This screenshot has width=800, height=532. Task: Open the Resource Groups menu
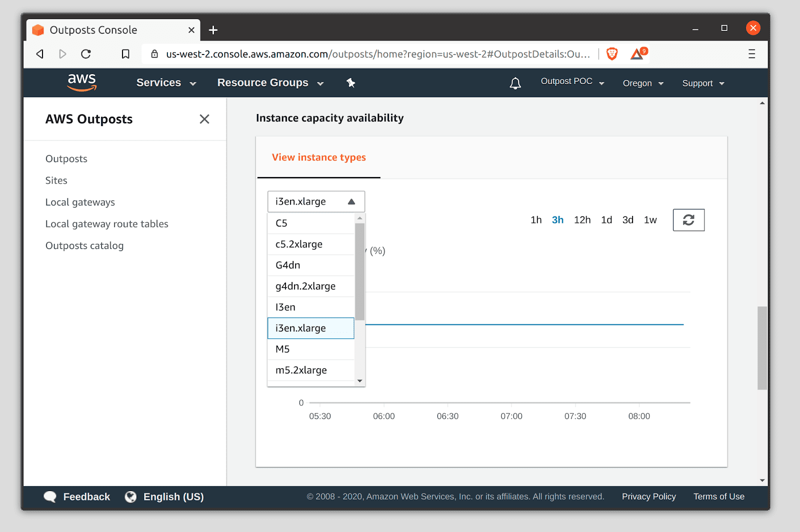pyautogui.click(x=270, y=83)
